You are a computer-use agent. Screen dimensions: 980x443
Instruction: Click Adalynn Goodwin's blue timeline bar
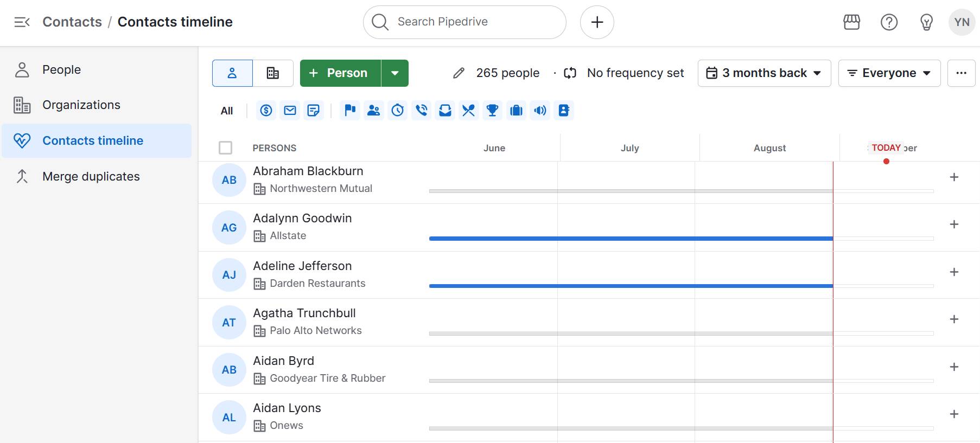pyautogui.click(x=631, y=239)
